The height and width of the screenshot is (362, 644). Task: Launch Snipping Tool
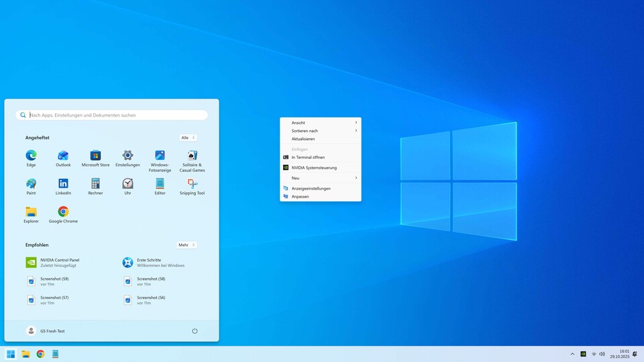click(192, 186)
